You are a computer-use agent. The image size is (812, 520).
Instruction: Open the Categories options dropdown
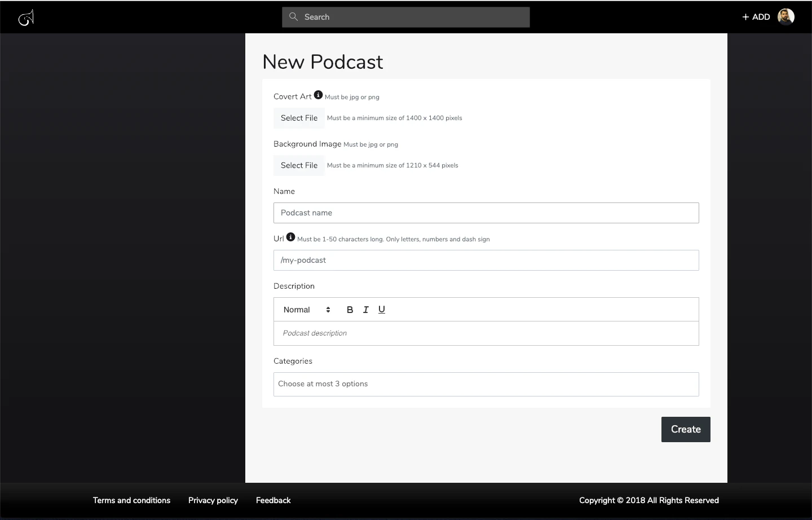tap(486, 384)
